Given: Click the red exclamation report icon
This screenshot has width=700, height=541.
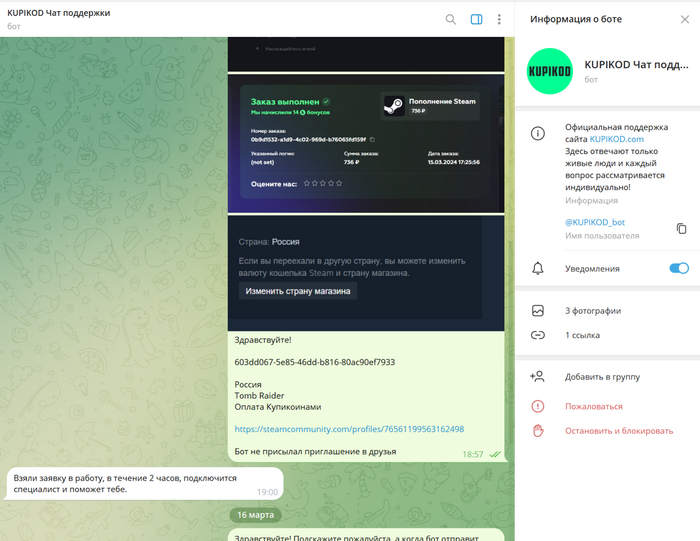Looking at the screenshot, I should [x=538, y=406].
